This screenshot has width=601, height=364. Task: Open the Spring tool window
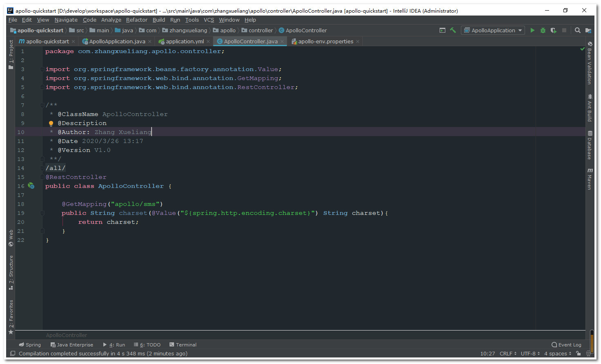click(30, 345)
